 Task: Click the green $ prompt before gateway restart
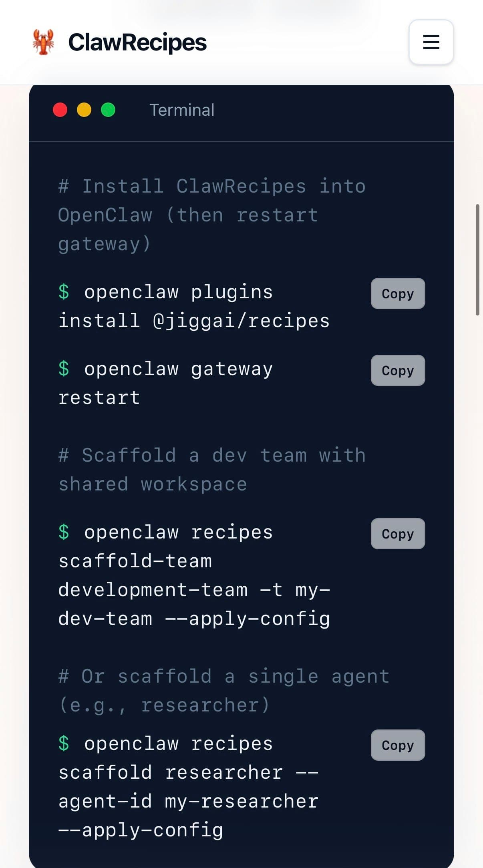coord(64,369)
